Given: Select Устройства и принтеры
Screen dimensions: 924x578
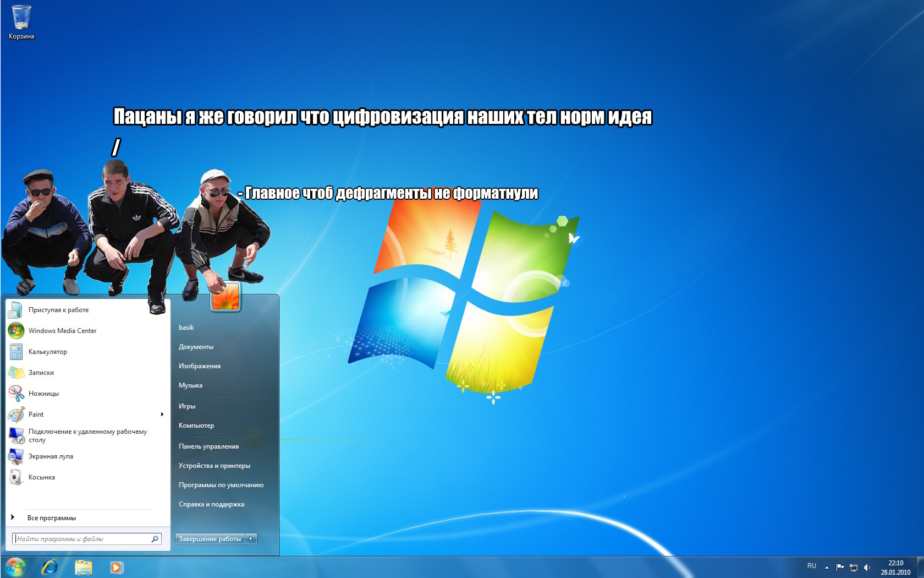Looking at the screenshot, I should pyautogui.click(x=215, y=466).
